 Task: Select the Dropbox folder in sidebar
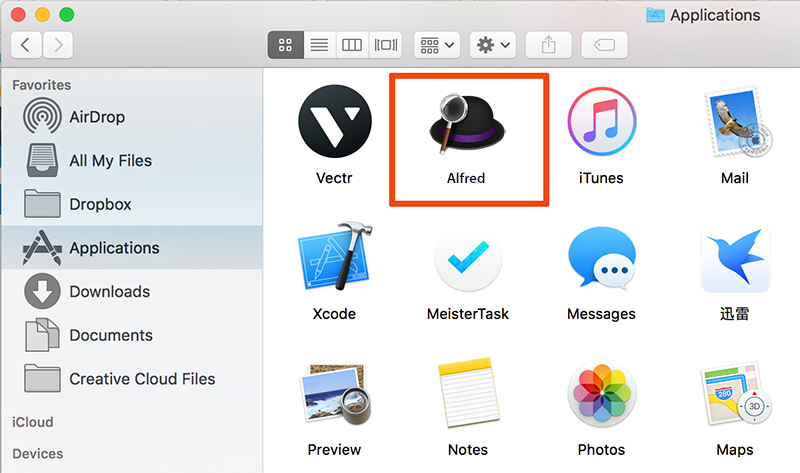(132, 204)
